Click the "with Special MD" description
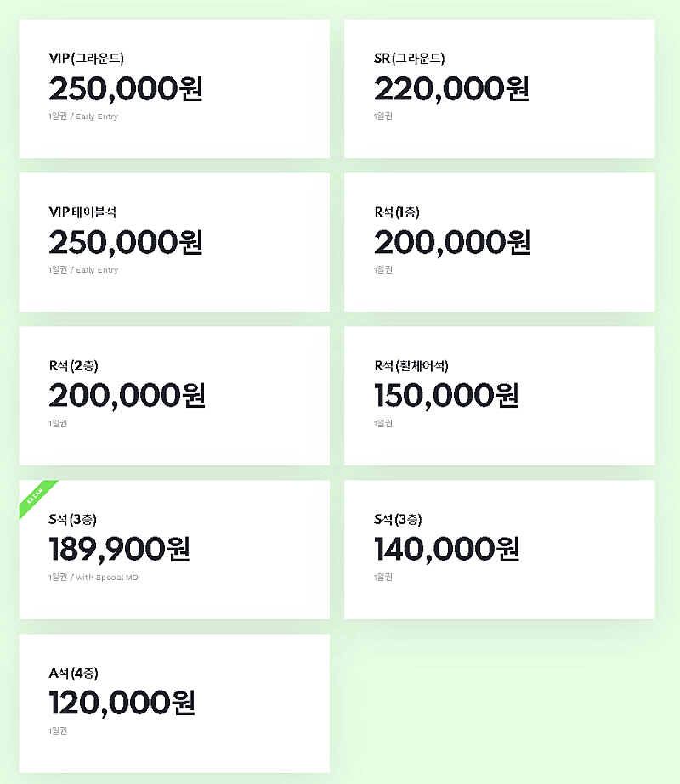 pos(105,578)
